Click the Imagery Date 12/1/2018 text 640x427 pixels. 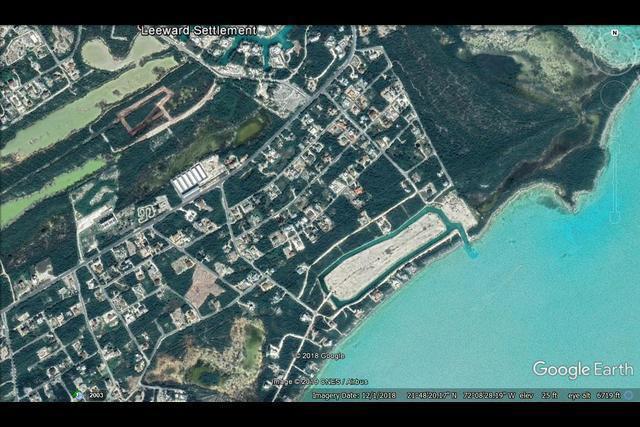pos(354,395)
